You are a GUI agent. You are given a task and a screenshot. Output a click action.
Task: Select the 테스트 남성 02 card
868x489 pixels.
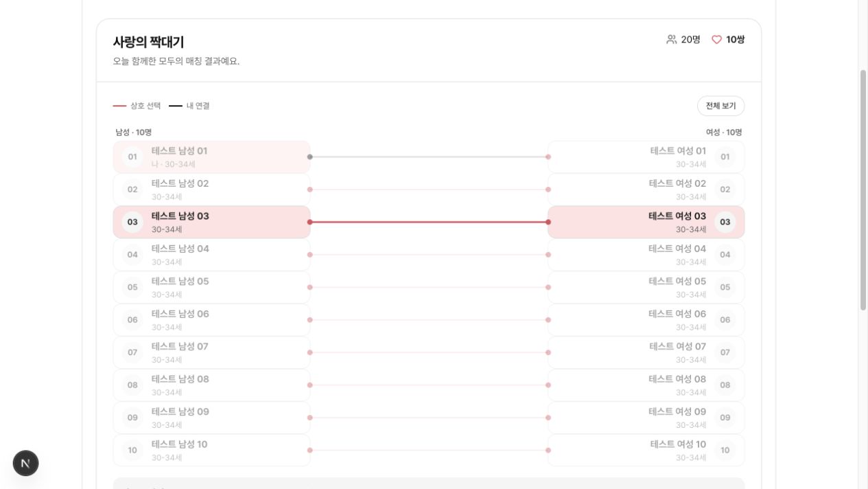pyautogui.click(x=211, y=190)
